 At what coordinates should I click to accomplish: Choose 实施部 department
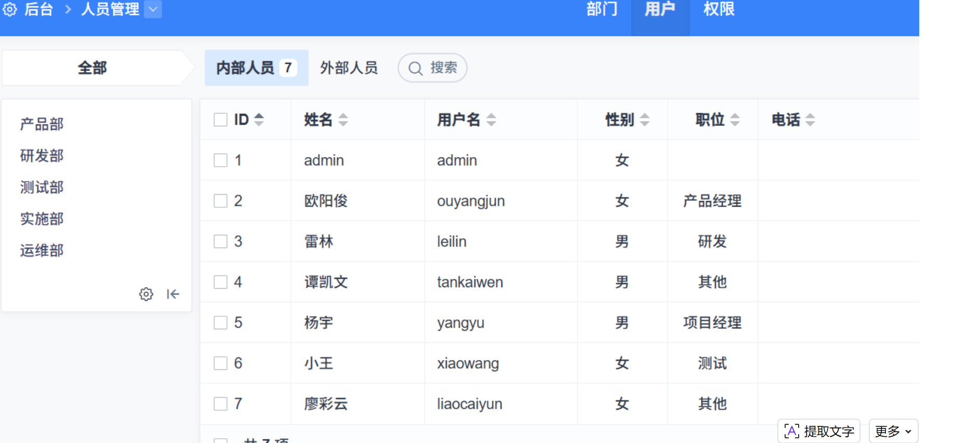(42, 219)
